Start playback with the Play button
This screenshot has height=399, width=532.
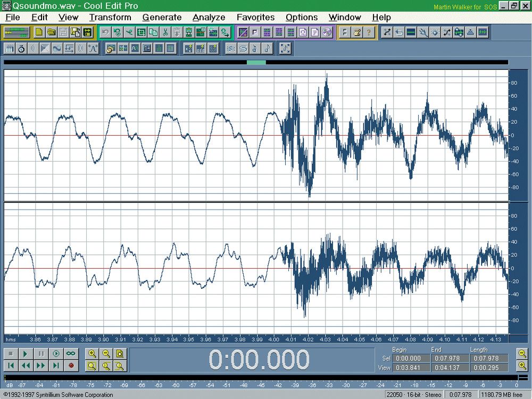tap(26, 354)
